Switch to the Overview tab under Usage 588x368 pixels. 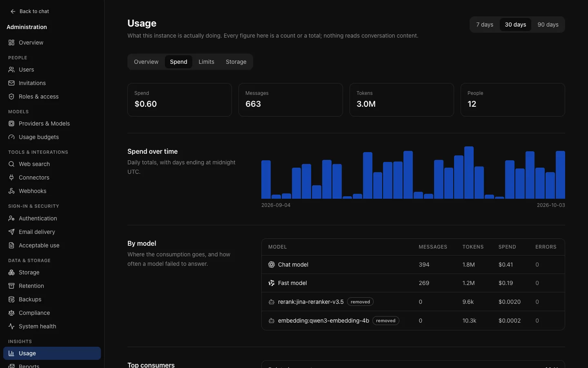[146, 62]
